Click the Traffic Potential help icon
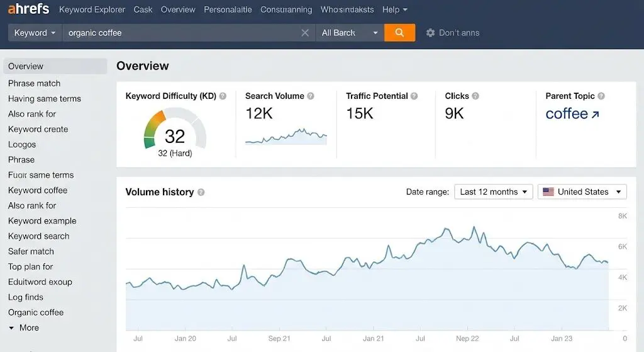Viewport: 644px width, 352px height. 414,96
